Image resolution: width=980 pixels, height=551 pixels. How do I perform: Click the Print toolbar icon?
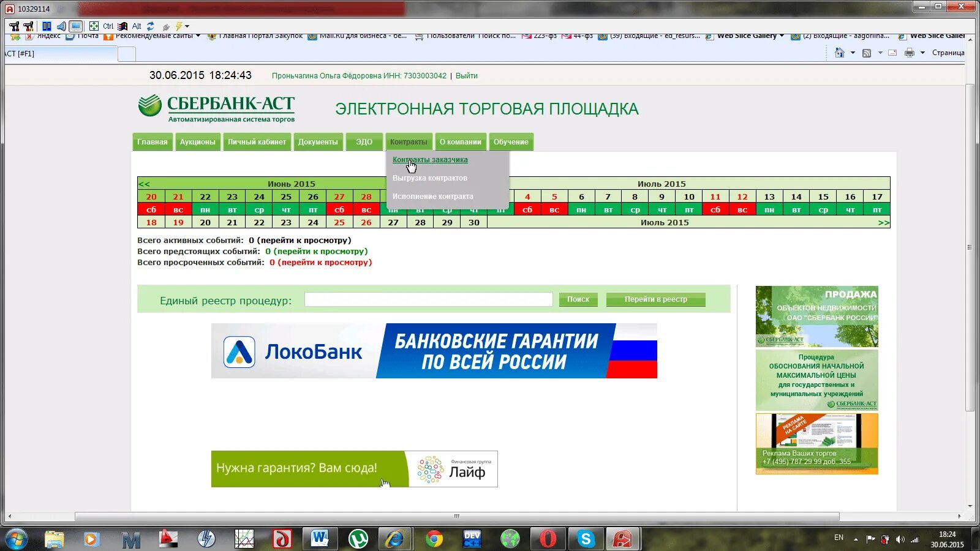[x=910, y=53]
